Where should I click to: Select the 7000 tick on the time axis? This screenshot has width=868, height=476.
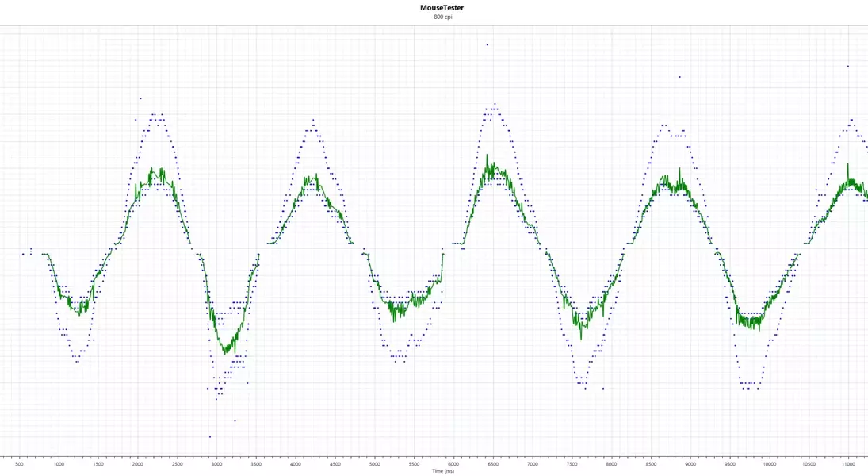532,463
